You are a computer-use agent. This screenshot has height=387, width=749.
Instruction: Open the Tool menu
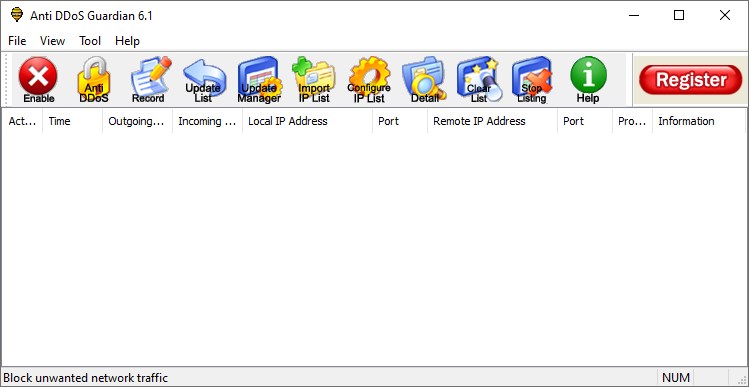[90, 41]
